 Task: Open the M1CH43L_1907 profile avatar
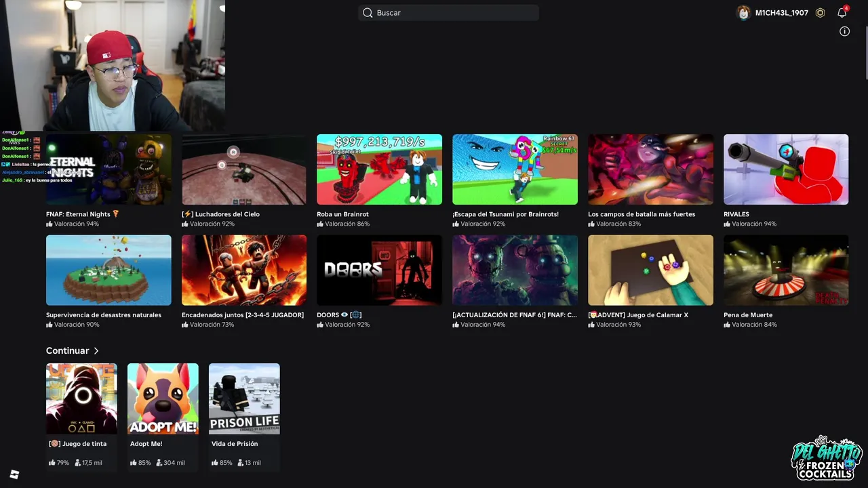[x=744, y=13]
